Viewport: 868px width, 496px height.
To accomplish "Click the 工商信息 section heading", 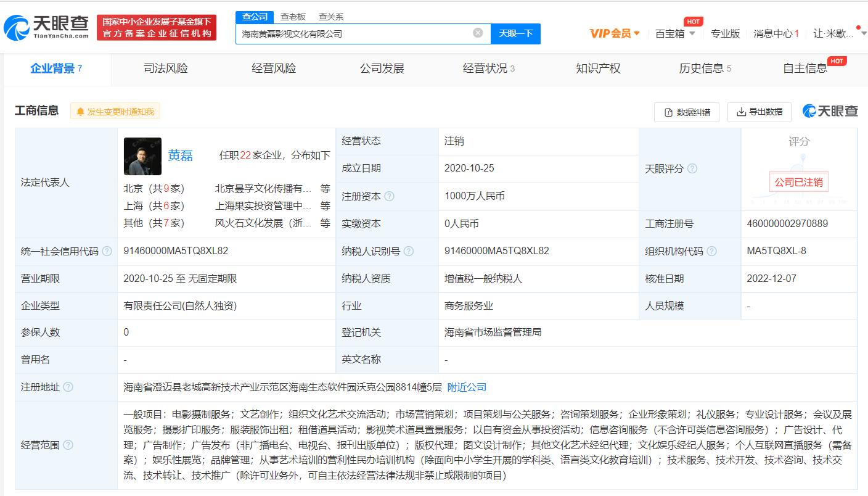I will (x=37, y=110).
